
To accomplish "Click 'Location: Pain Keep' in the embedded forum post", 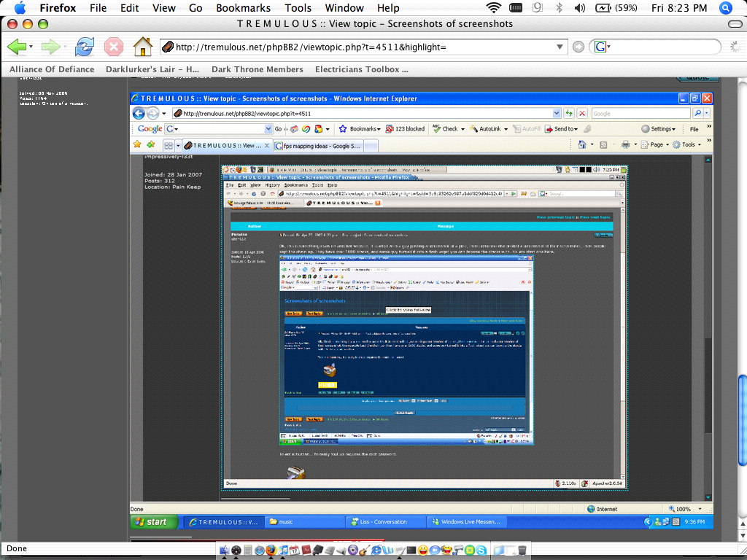I will 172,187.
